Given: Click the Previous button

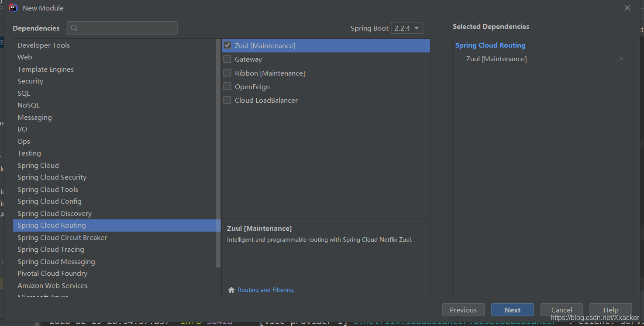Looking at the screenshot, I should pos(463,310).
